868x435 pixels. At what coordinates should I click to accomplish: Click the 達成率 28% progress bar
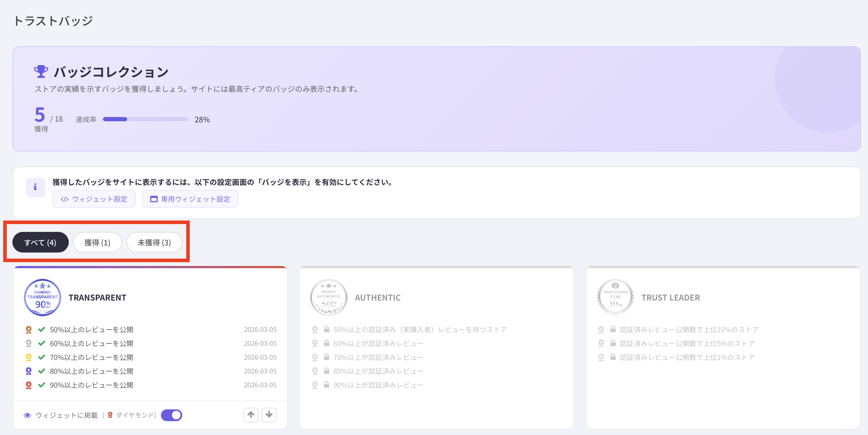[x=145, y=120]
